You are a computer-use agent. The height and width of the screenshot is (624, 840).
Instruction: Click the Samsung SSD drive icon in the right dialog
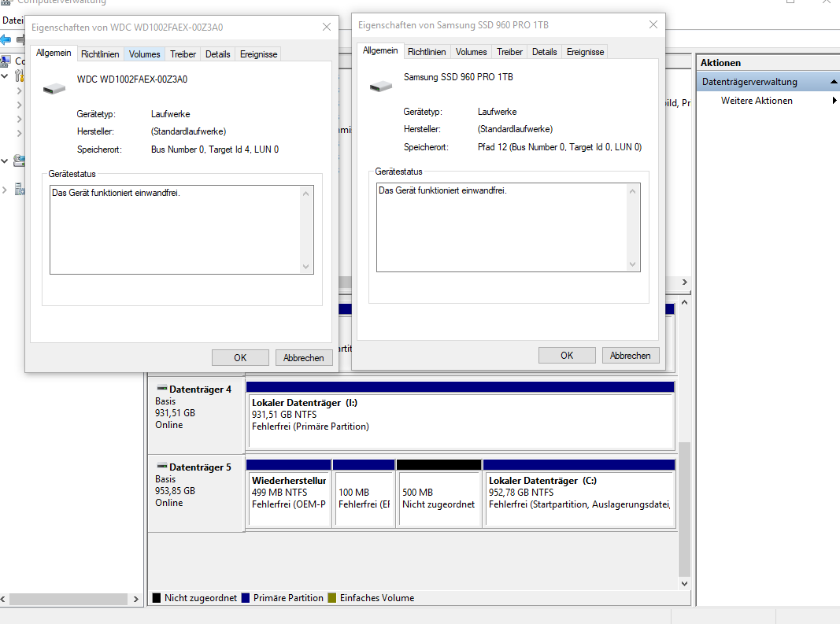pyautogui.click(x=381, y=86)
